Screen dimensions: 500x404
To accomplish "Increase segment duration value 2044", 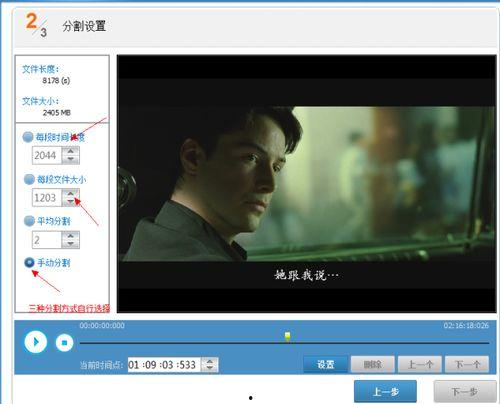I will click(x=71, y=151).
